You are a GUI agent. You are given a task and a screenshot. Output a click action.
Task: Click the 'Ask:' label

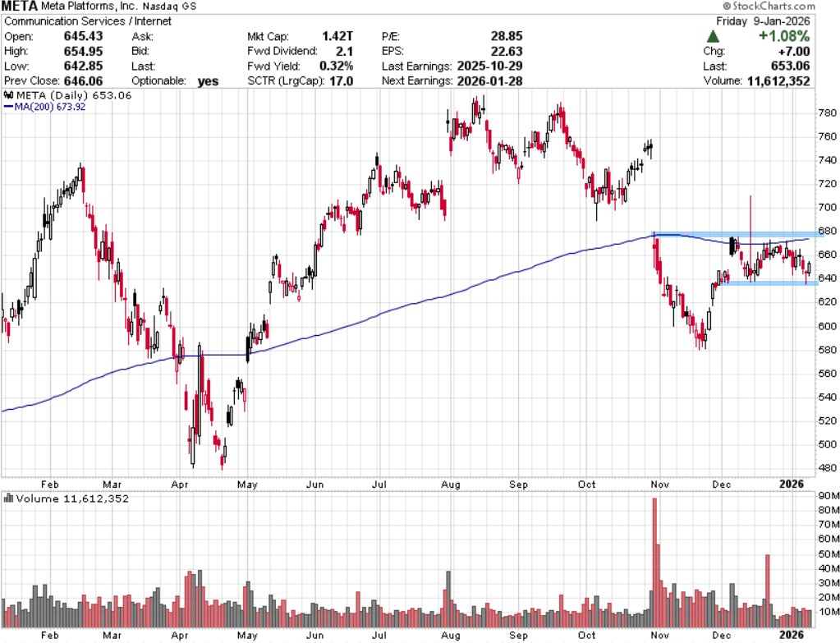click(x=143, y=36)
